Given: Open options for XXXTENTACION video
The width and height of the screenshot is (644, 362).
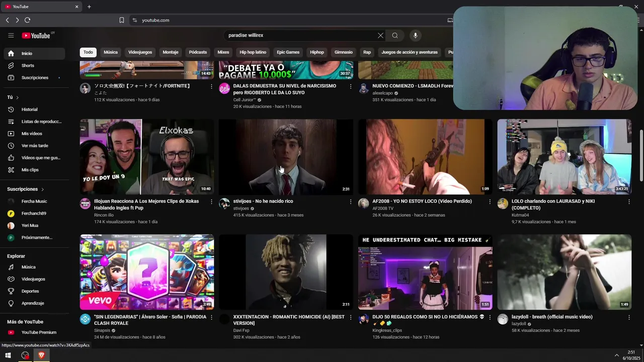Looking at the screenshot, I should 351,317.
